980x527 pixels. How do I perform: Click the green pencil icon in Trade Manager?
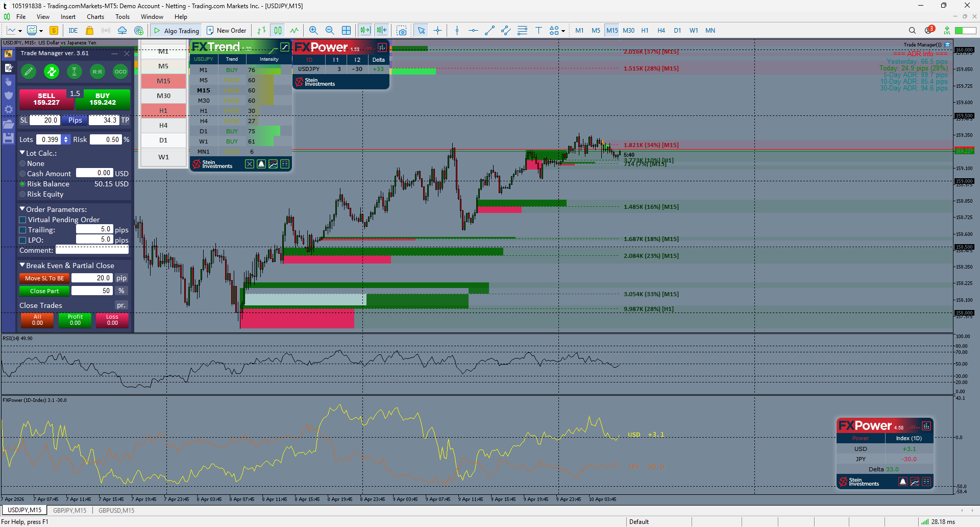[x=29, y=72]
